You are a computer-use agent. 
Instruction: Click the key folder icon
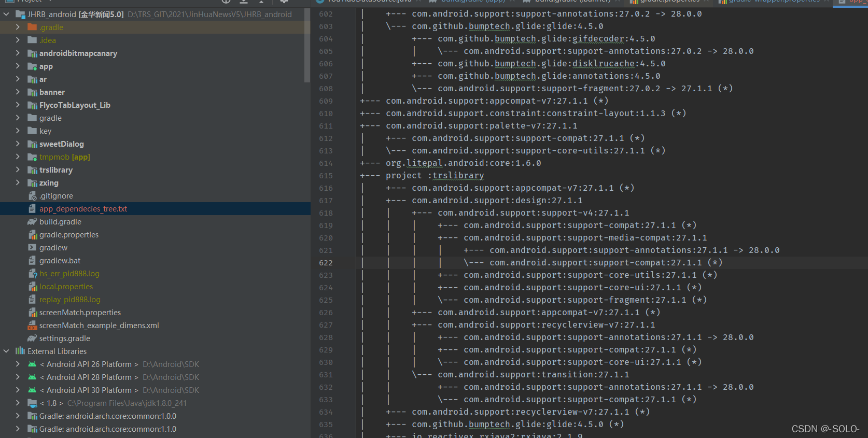click(32, 131)
